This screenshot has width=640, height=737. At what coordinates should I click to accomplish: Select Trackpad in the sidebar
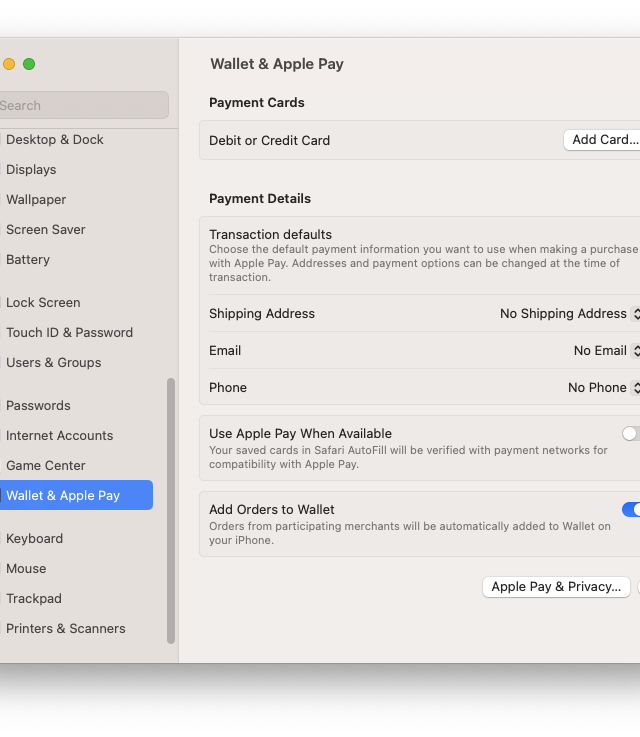click(x=34, y=599)
